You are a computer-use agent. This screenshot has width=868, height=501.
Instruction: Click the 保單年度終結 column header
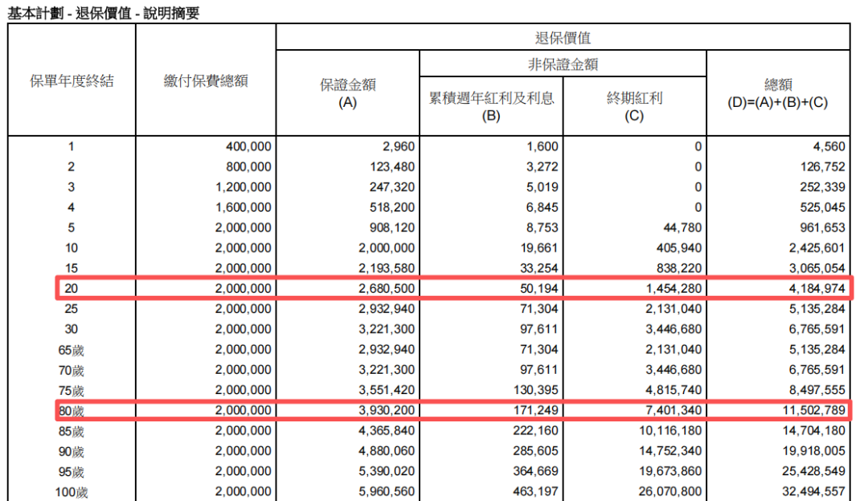point(72,80)
